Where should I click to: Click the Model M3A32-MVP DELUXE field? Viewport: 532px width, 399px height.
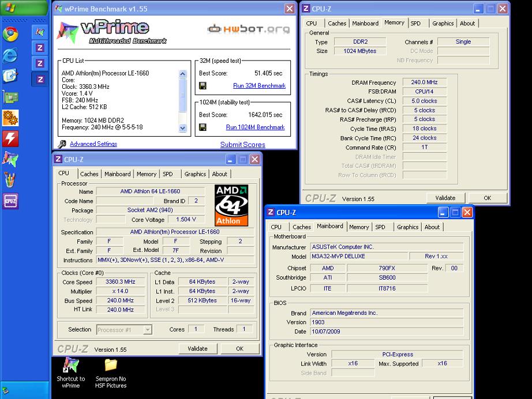tap(359, 256)
